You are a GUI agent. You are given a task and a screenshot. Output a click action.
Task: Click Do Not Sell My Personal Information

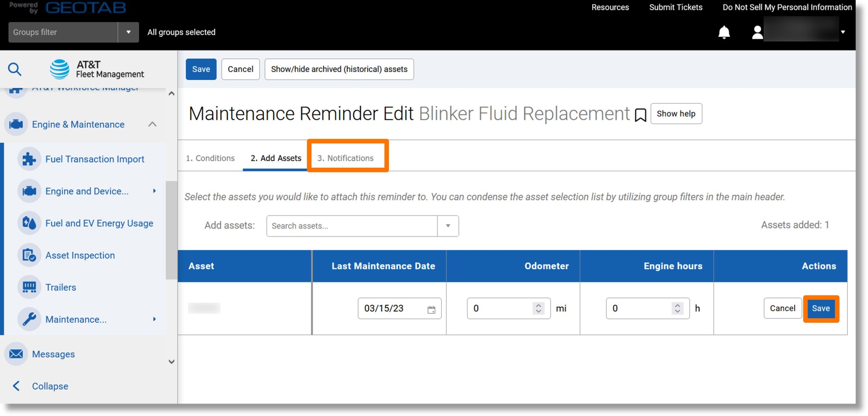[787, 7]
